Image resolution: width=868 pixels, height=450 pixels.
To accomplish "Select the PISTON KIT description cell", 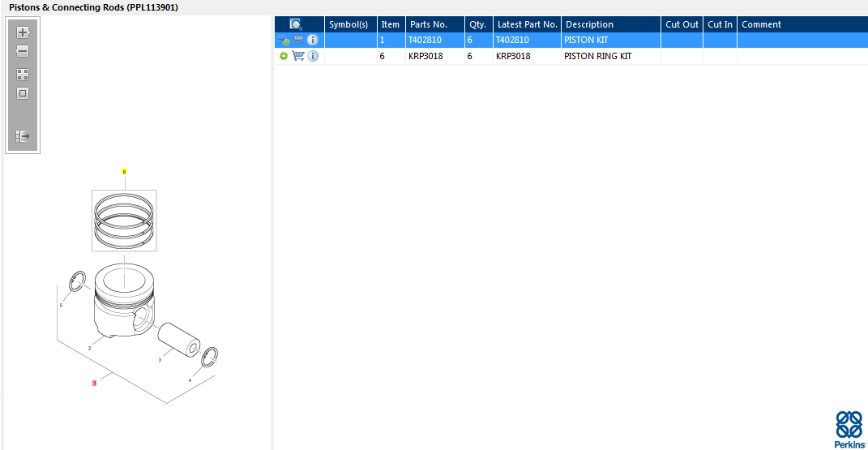I will [x=611, y=40].
